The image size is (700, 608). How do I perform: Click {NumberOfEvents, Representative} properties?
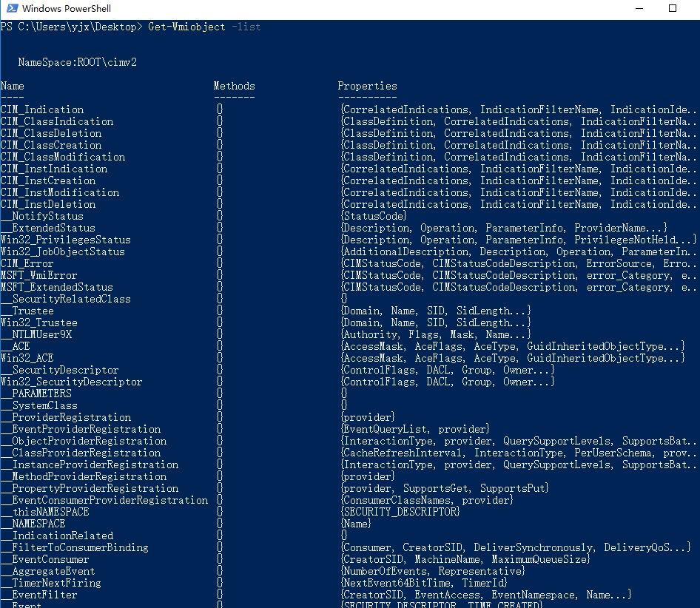coord(433,571)
